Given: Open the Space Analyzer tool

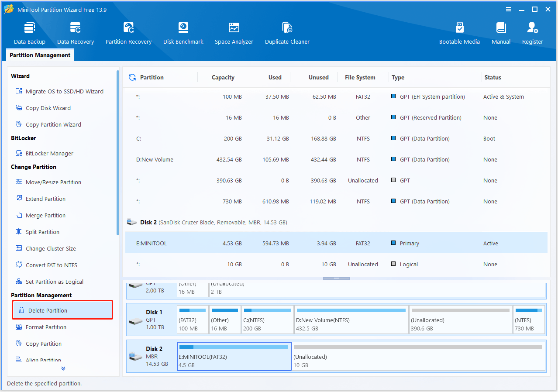Looking at the screenshot, I should coord(234,33).
